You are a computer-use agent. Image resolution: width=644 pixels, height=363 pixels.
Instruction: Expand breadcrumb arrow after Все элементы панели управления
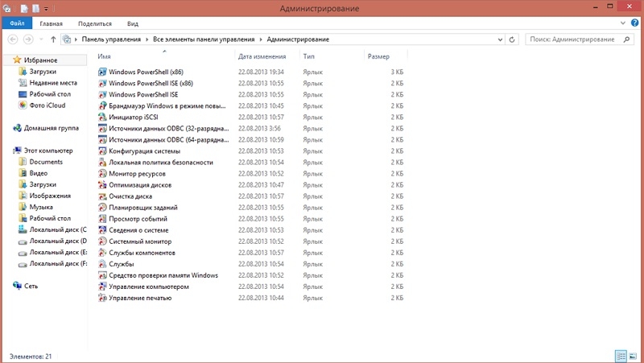260,39
